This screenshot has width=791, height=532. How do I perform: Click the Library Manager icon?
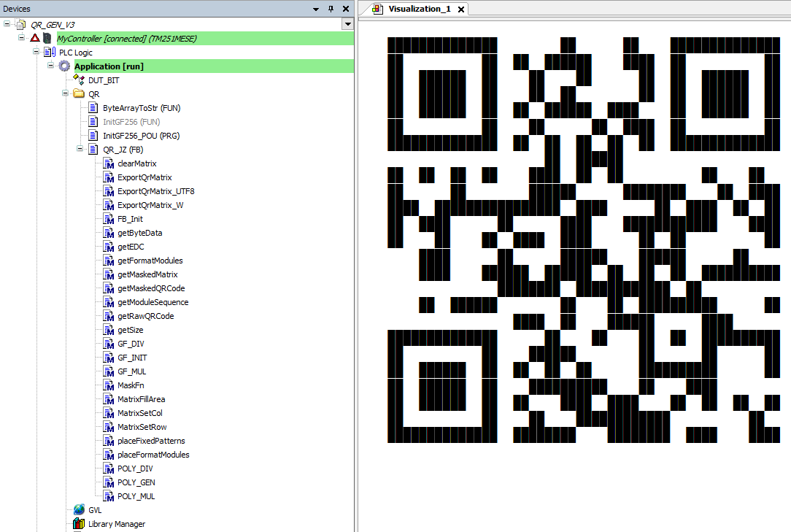[79, 524]
